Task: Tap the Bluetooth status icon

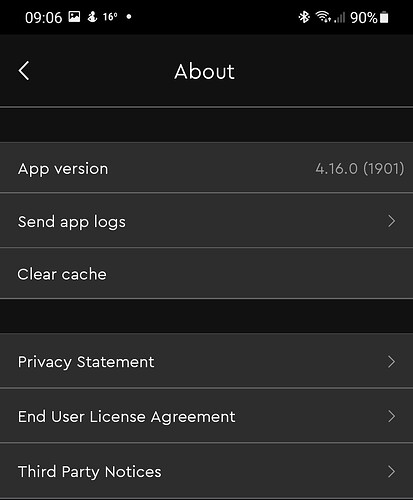Action: point(304,17)
